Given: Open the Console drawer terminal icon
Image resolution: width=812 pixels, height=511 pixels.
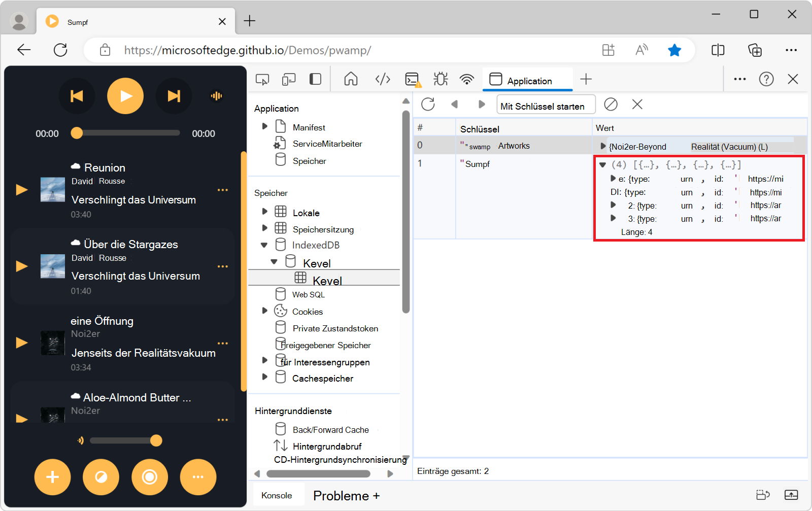Looking at the screenshot, I should [x=412, y=79].
